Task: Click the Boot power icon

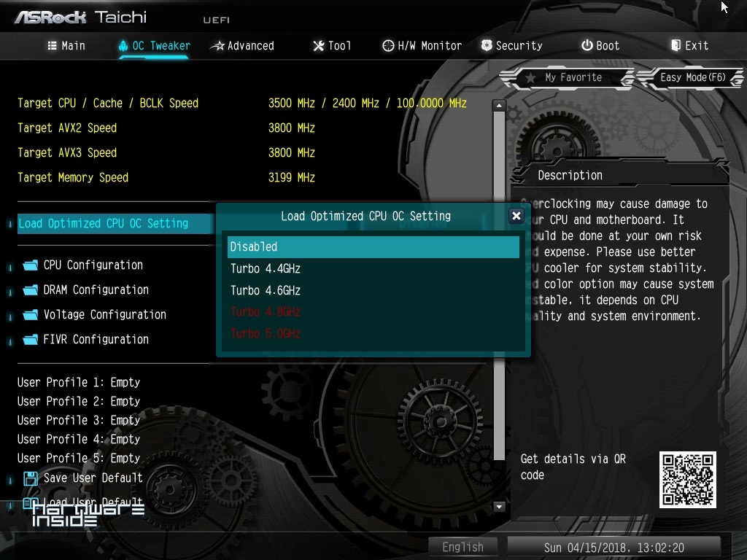Action: [x=587, y=45]
